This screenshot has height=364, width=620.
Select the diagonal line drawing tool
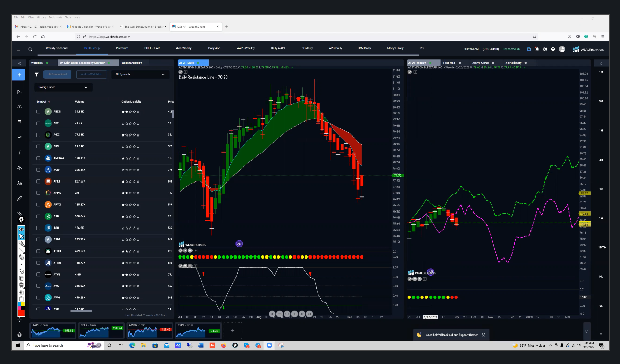(x=19, y=153)
